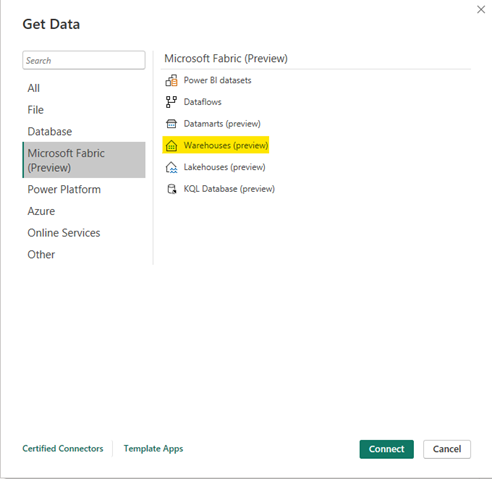Click the Lakehouses house icon
The image size is (492, 479).
point(171,167)
